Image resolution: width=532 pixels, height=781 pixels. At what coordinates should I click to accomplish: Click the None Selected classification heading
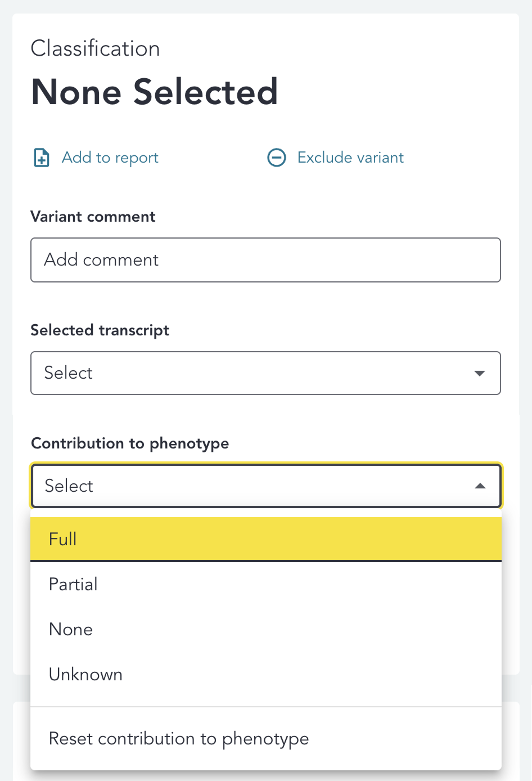155,92
